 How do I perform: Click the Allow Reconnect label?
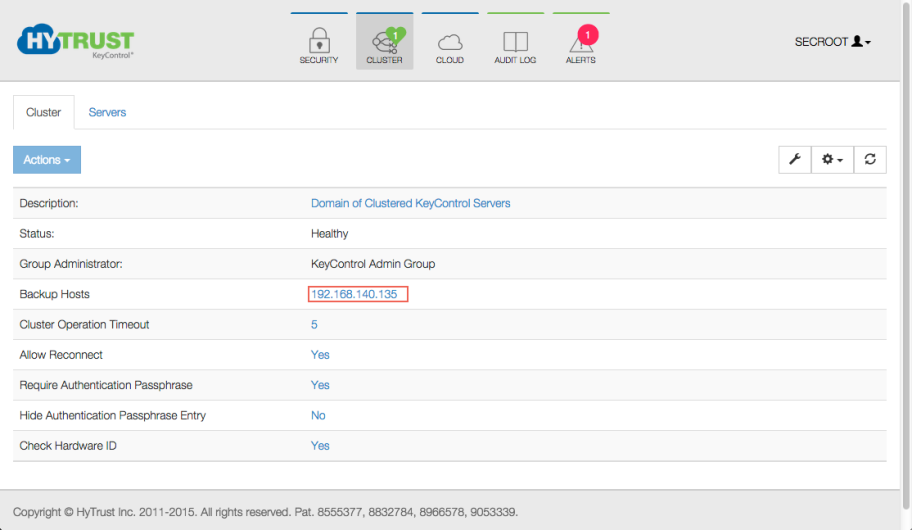point(60,355)
